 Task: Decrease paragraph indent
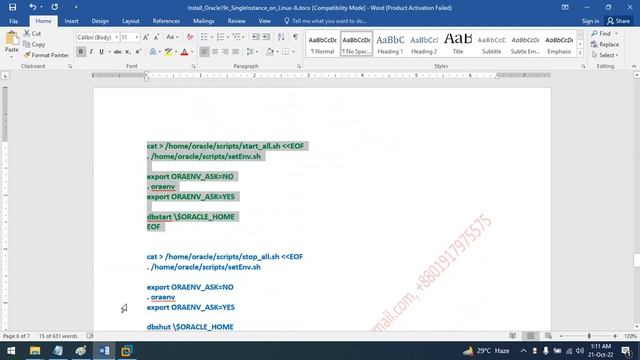(256, 37)
